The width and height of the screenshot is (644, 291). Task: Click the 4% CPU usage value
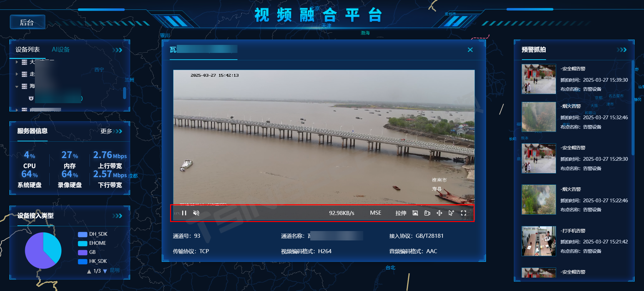[30, 155]
